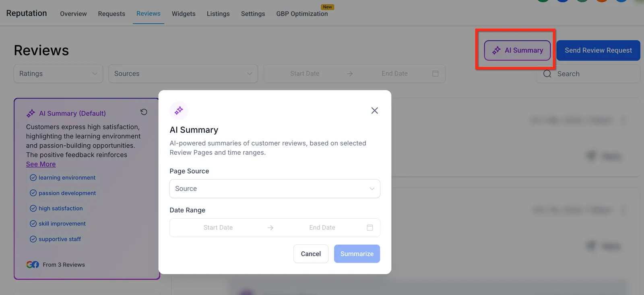Click Send Review Request button
The width and height of the screenshot is (644, 295).
(x=598, y=50)
